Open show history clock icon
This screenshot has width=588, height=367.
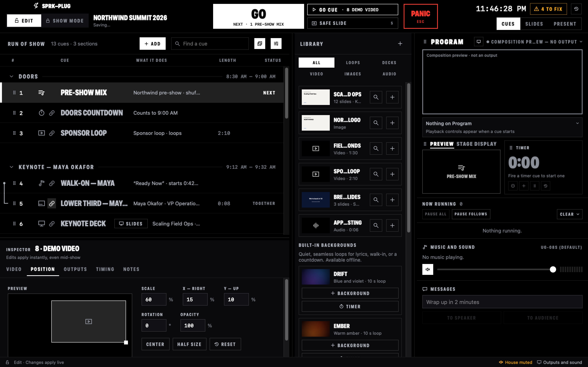[x=576, y=9]
